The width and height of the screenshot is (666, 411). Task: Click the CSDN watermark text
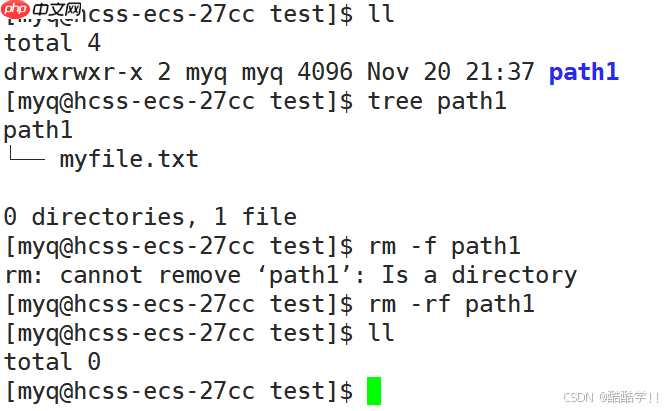coord(608,397)
